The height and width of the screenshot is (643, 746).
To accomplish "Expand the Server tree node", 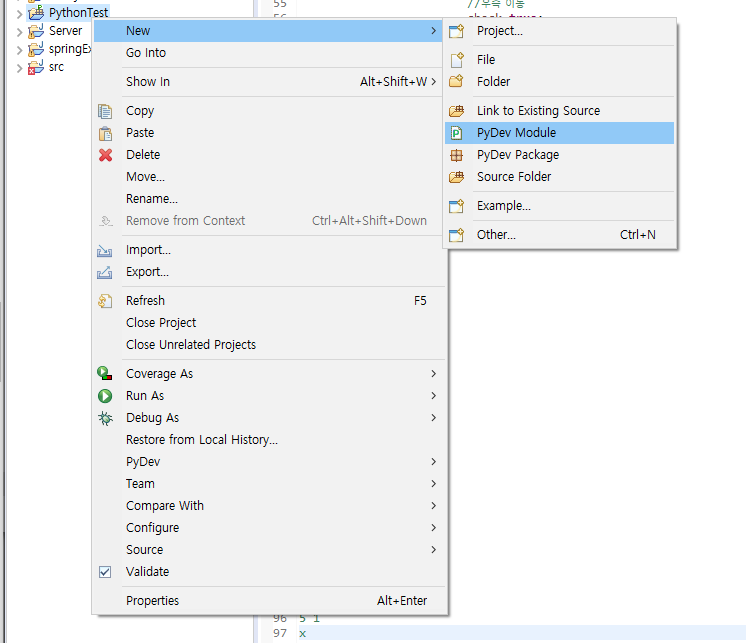I will click(19, 32).
